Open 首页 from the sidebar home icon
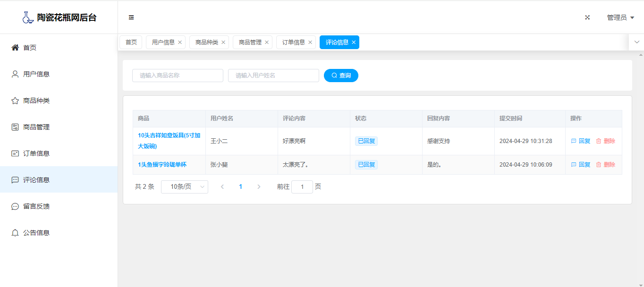The height and width of the screenshot is (287, 644). click(15, 48)
